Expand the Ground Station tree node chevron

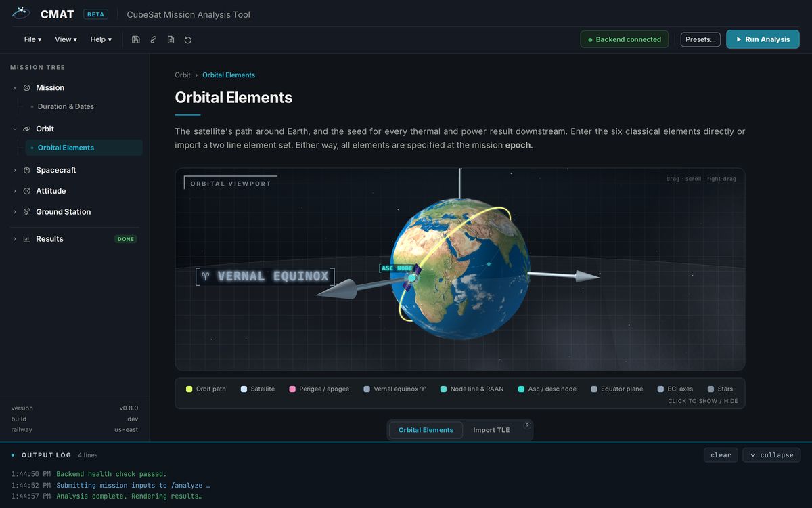pyautogui.click(x=15, y=212)
